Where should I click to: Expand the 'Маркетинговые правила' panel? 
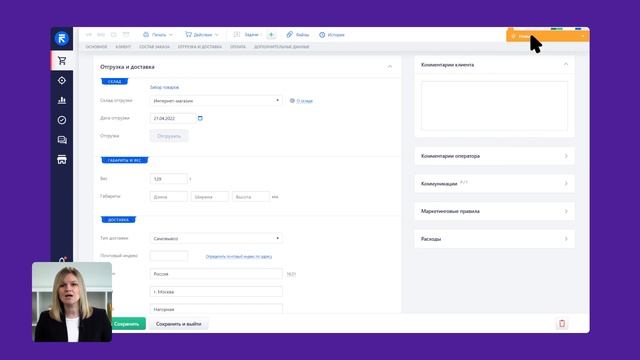494,211
